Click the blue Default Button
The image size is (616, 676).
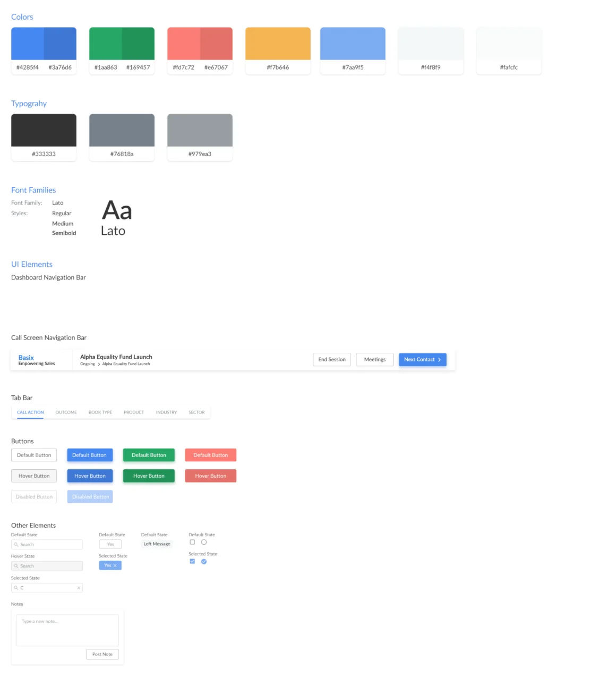[x=90, y=455]
